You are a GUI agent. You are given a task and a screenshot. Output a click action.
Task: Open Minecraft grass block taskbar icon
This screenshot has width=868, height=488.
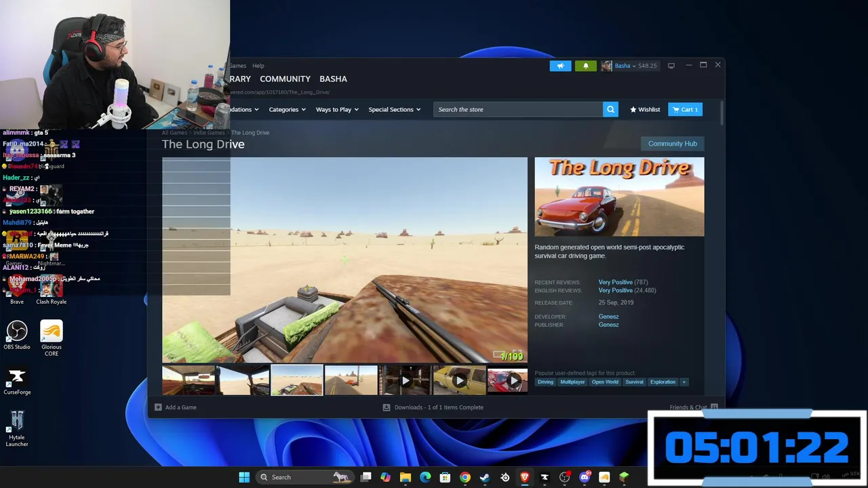click(624, 477)
